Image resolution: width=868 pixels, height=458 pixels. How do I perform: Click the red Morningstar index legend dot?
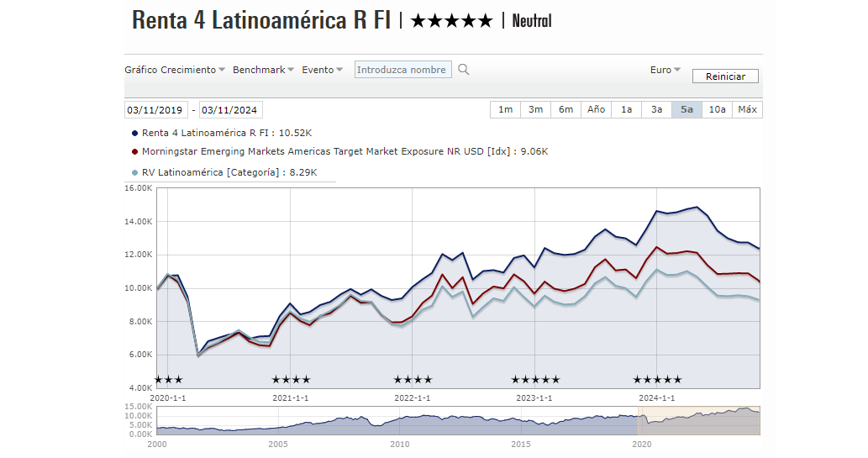tap(134, 152)
